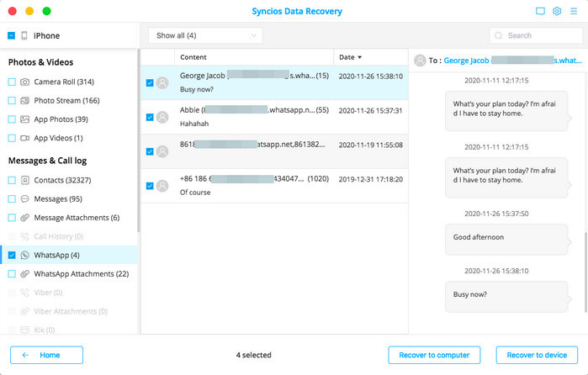
Task: Click the chat preview scrollbar
Action: point(585,272)
